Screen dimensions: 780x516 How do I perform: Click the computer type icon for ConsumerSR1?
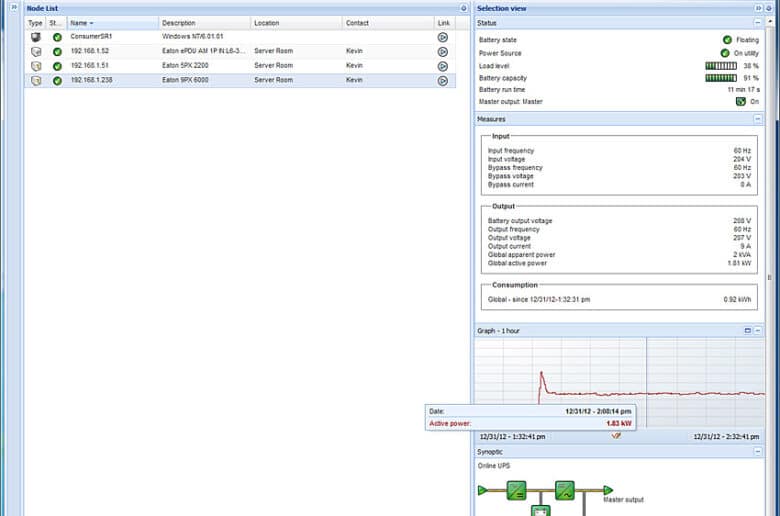pos(36,37)
